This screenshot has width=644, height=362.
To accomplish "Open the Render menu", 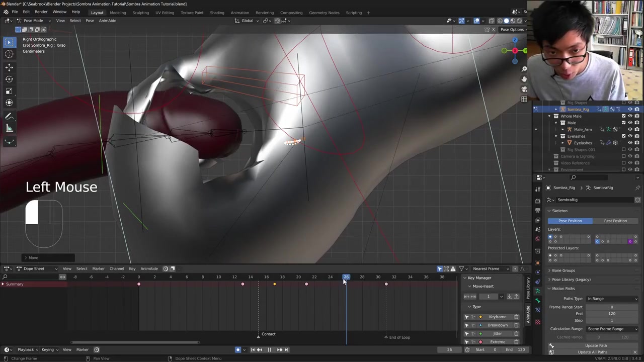I will pyautogui.click(x=41, y=12).
